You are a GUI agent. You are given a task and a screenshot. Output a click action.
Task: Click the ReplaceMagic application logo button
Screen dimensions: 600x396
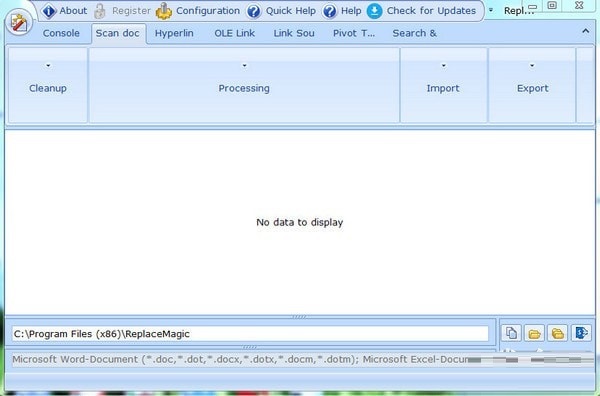coord(19,23)
